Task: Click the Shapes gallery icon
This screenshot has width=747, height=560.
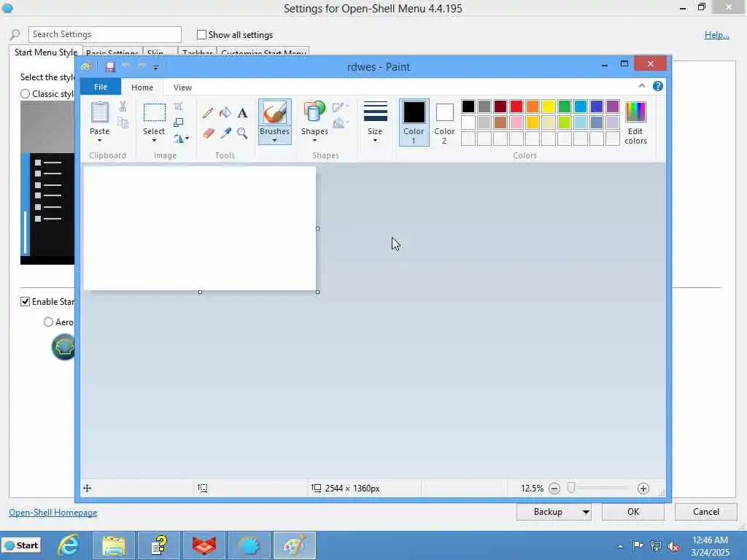Action: coord(314,113)
